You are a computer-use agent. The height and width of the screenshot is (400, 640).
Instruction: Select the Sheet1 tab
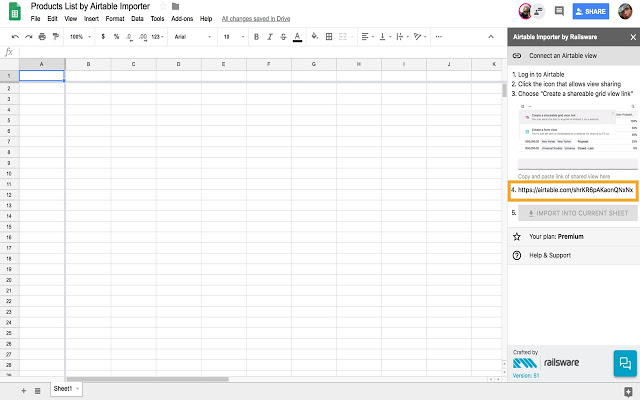point(66,389)
